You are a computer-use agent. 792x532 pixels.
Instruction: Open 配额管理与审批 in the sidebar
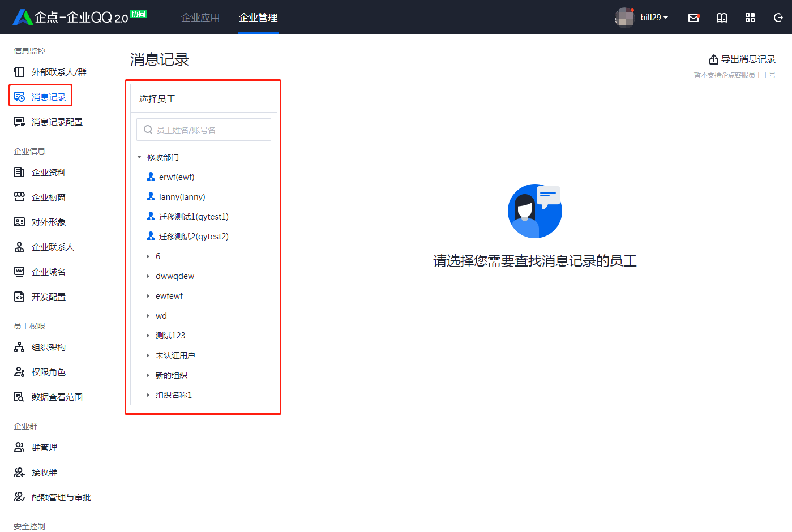coord(62,497)
